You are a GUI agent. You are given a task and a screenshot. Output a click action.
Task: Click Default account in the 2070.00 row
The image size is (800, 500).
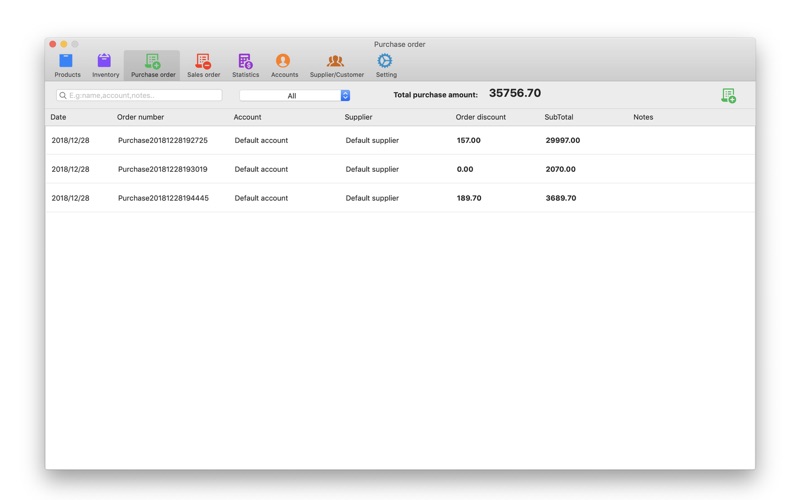pyautogui.click(x=261, y=169)
